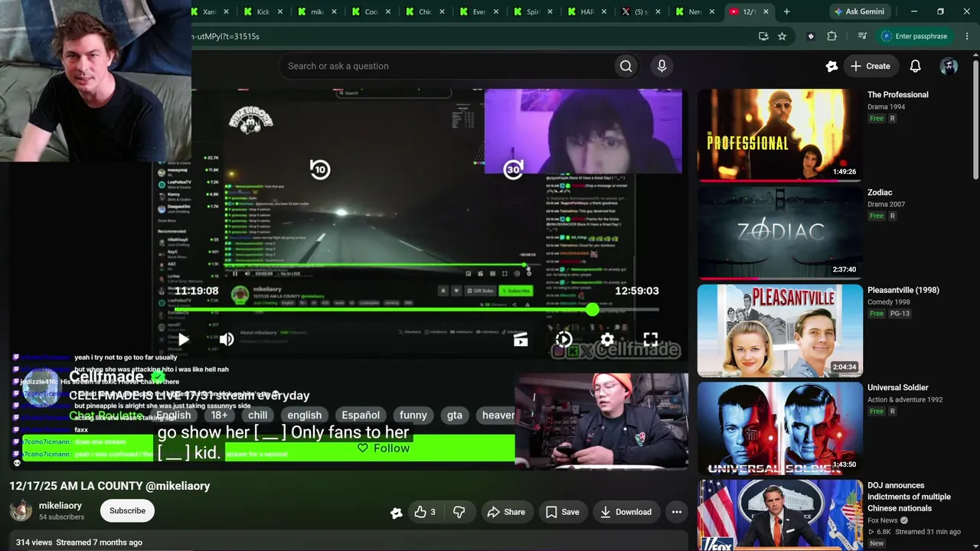
Task: Search with voice using the microphone icon
Action: [662, 66]
